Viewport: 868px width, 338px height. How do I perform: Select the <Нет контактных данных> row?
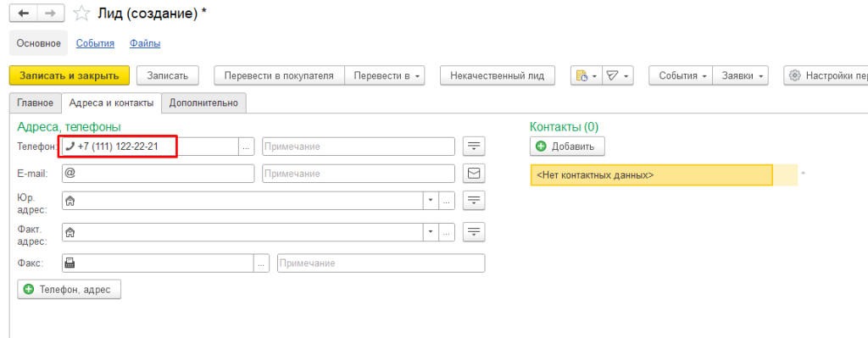click(651, 175)
